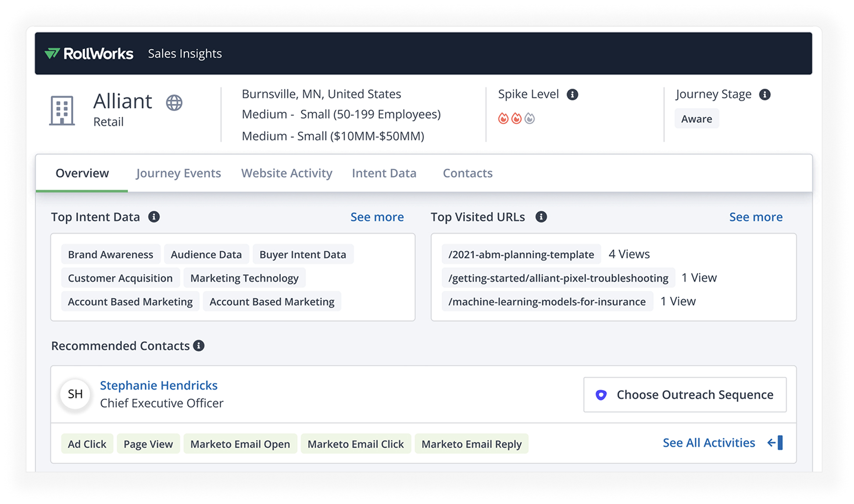The height and width of the screenshot is (504, 854).
Task: Click Burnsville, MN, United States text
Action: (322, 94)
